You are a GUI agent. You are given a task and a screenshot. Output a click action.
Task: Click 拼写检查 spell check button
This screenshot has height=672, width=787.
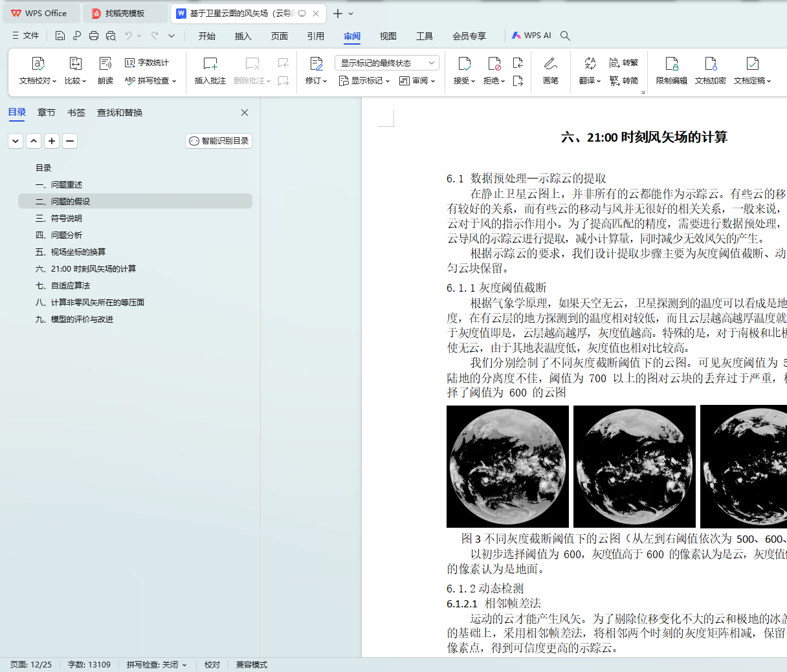click(150, 81)
